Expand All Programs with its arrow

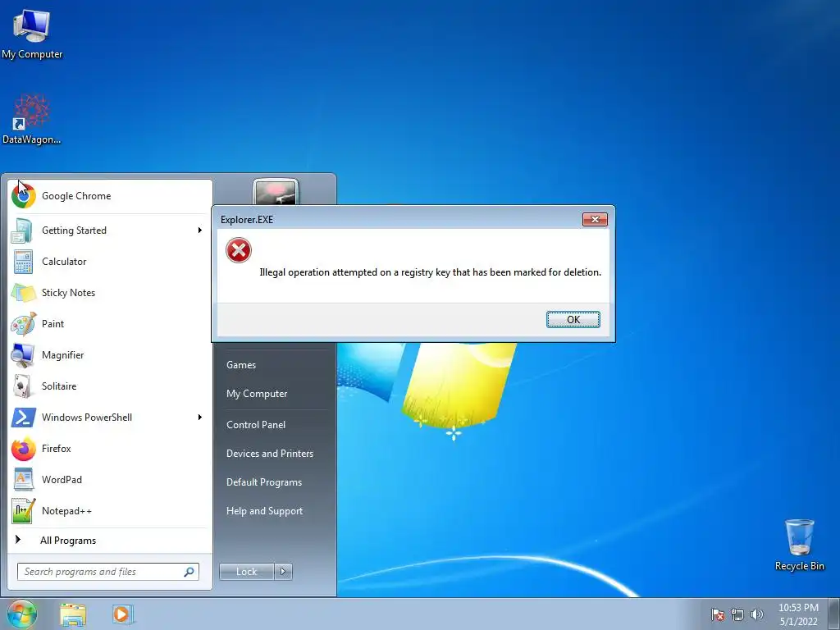click(18, 540)
